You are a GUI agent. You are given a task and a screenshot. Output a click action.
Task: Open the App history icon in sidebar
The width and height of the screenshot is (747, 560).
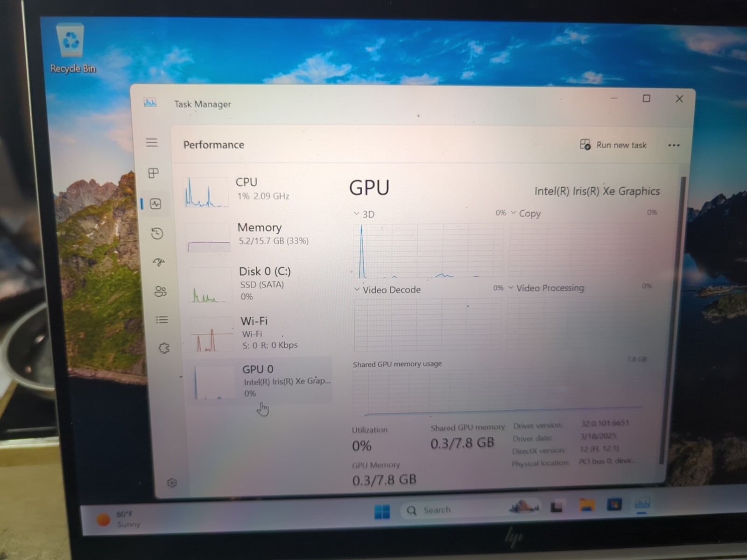pyautogui.click(x=157, y=233)
